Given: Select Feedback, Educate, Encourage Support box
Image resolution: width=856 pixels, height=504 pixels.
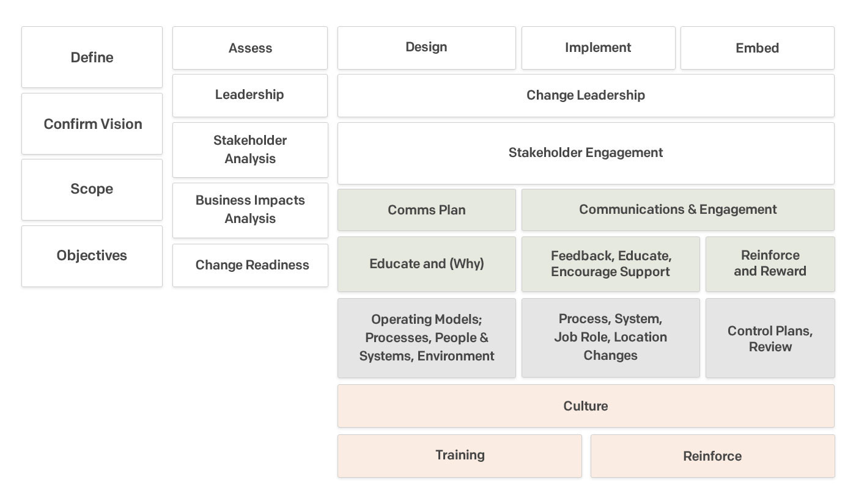Looking at the screenshot, I should [610, 264].
